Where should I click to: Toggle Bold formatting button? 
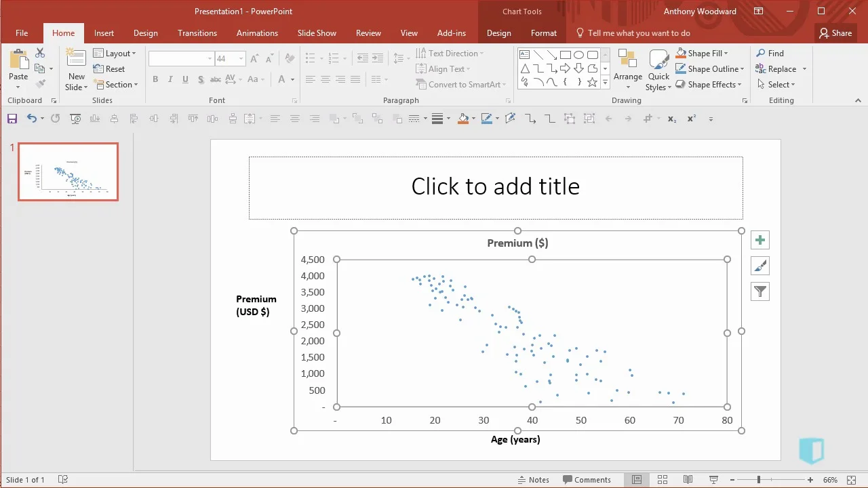pos(155,79)
